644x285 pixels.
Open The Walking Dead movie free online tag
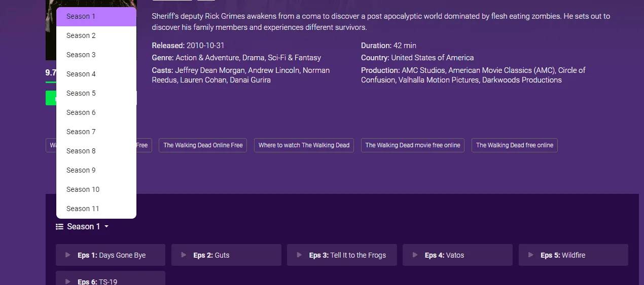[413, 145]
